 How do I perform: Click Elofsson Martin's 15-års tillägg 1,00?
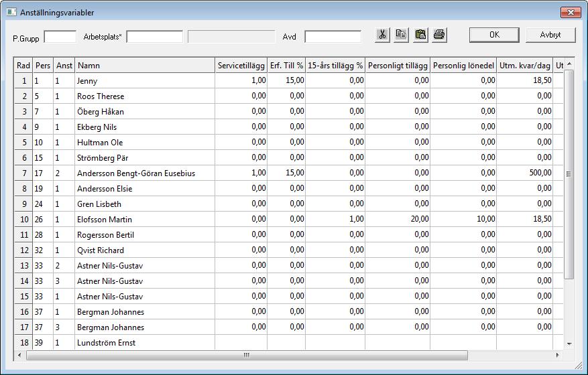point(335,219)
